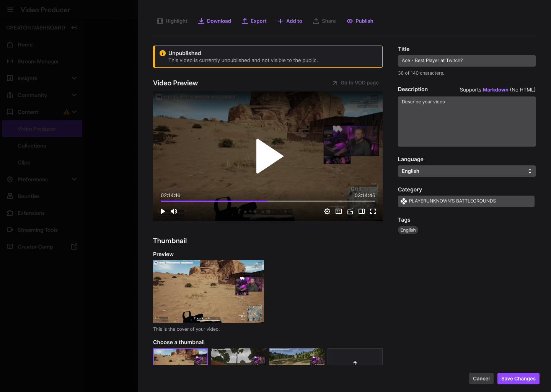This screenshot has width=551, height=392.
Task: Click the video progress bar
Action: point(268,201)
